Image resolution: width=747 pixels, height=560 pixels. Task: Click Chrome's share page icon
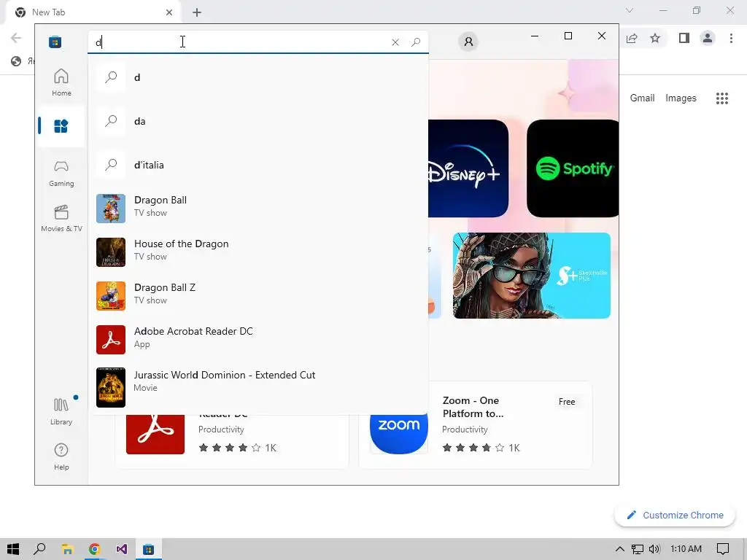coord(632,38)
